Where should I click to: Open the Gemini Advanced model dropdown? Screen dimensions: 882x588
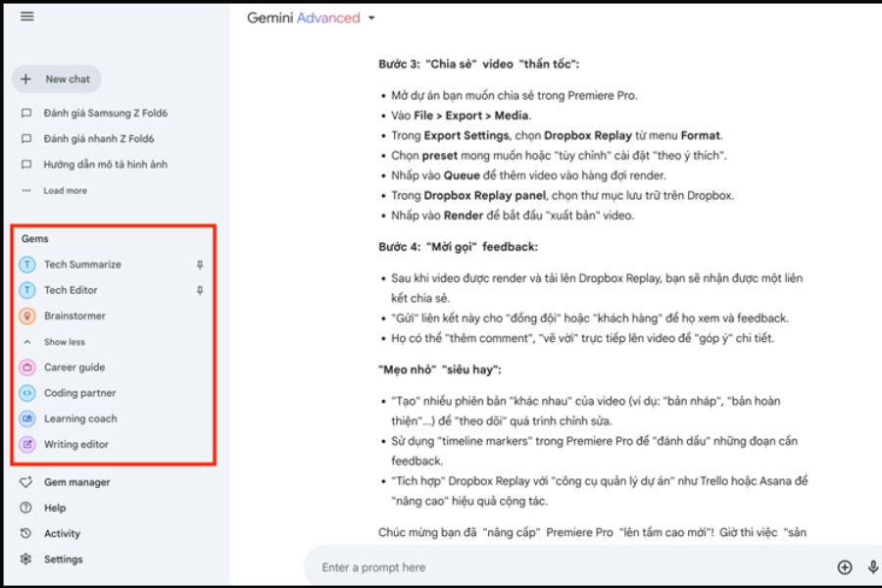[x=371, y=19]
